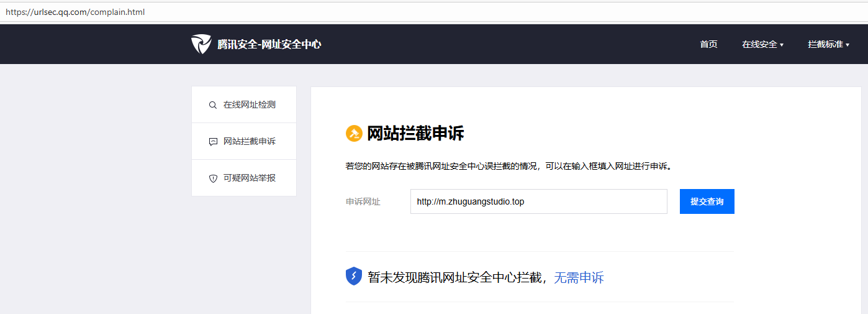Click the description text starting 若您的网站存在

(510, 166)
